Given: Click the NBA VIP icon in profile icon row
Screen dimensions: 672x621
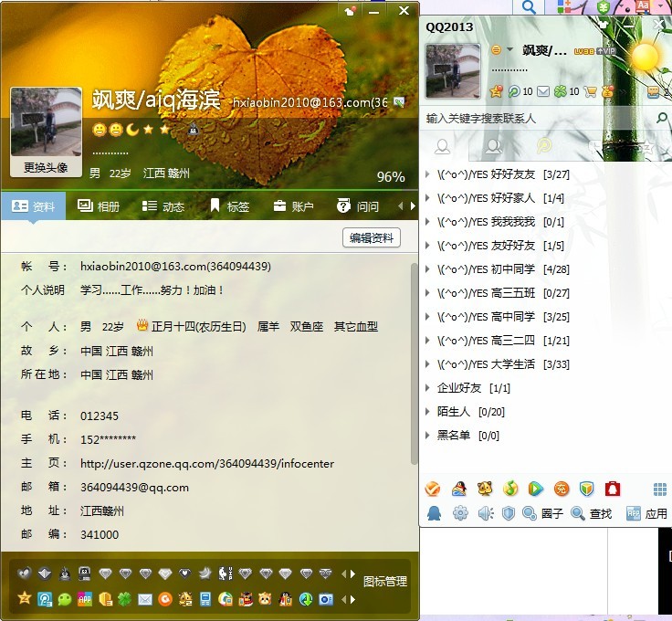Looking at the screenshot, I should (x=226, y=573).
